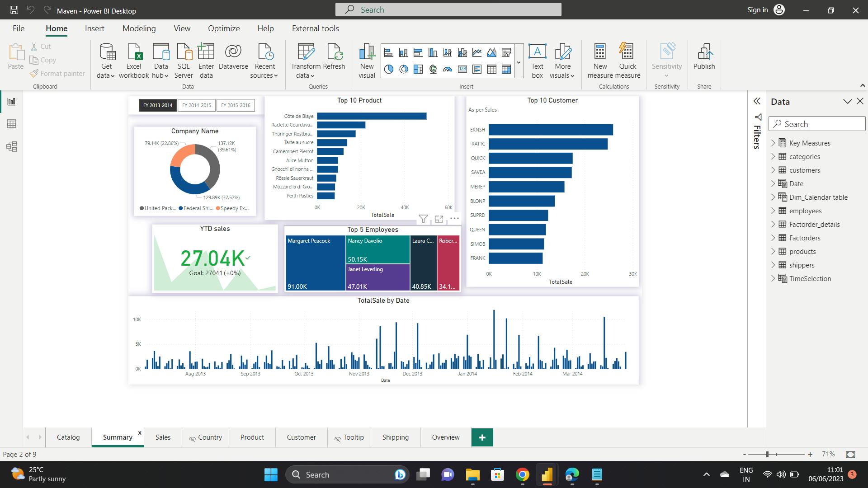Expand the visuals gallery dropdown arrow
This screenshot has width=868, height=488.
[519, 62]
